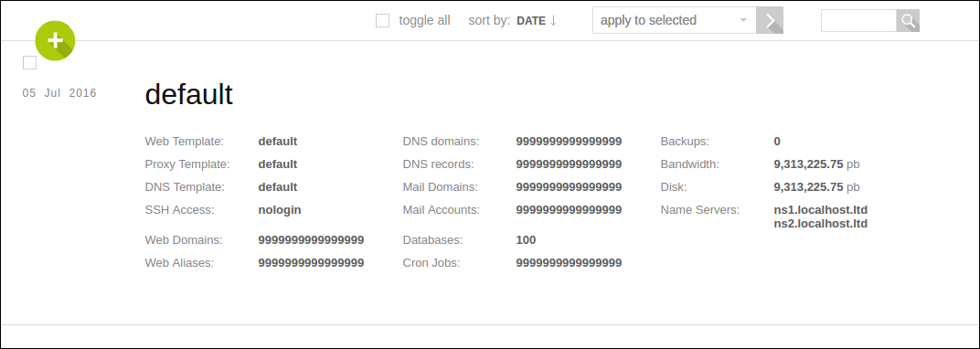Click the SSH Access nologin value
This screenshot has width=980, height=349.
pos(280,210)
